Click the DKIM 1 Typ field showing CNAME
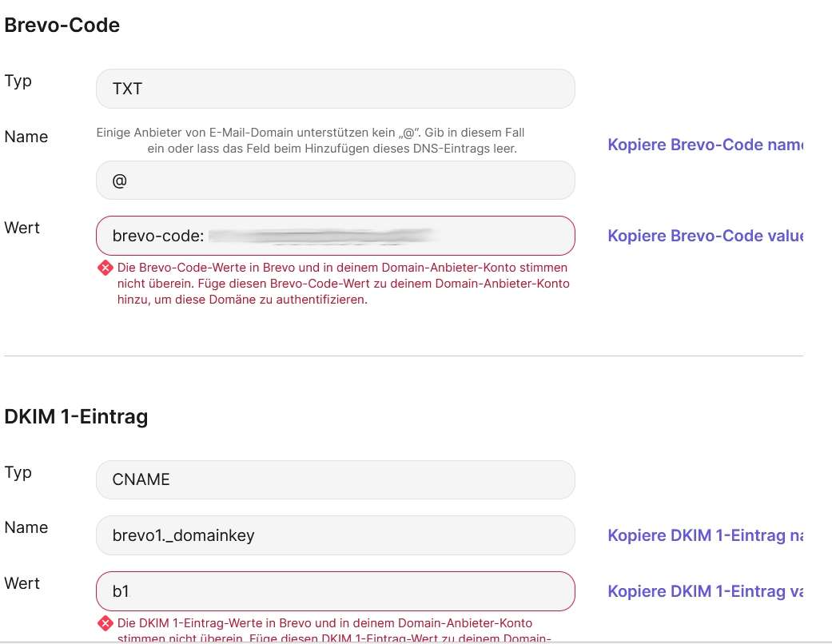Viewport: 832px width, 644px height. pos(335,479)
